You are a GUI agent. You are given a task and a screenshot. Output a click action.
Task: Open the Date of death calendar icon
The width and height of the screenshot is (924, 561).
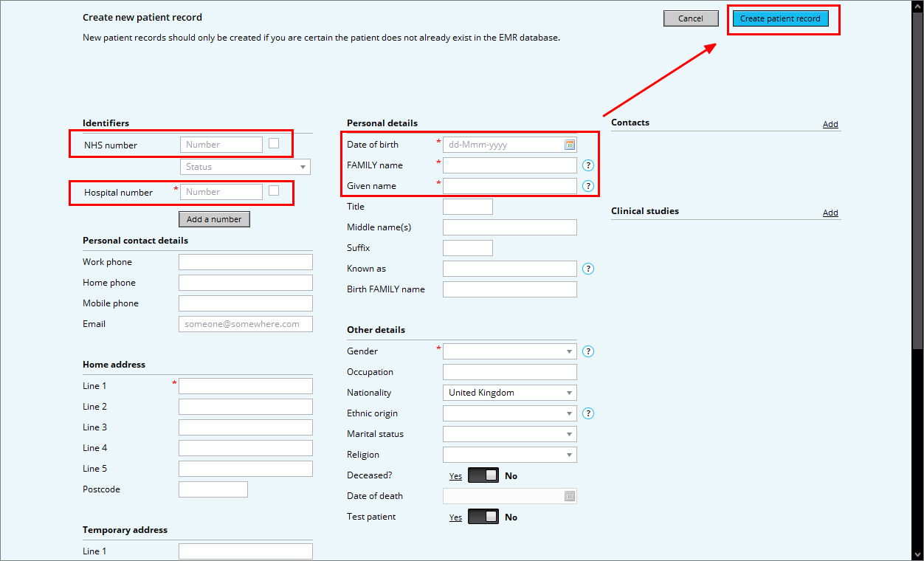(570, 496)
